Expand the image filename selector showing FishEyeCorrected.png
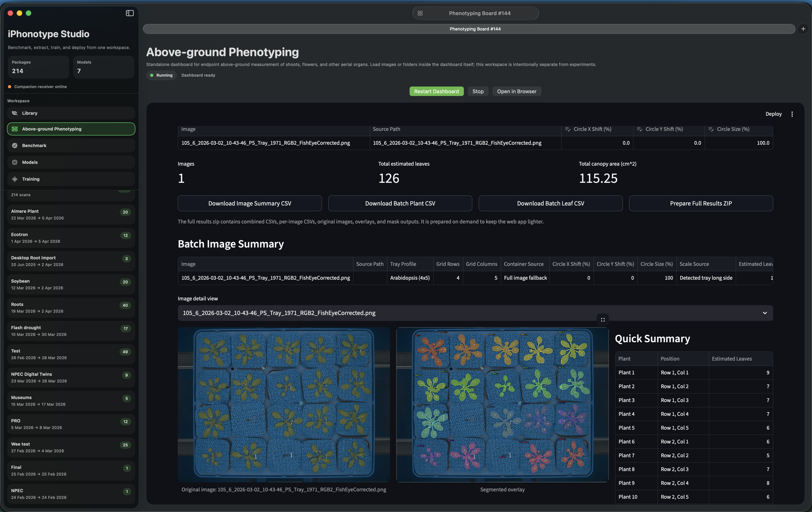The width and height of the screenshot is (812, 512). pos(472,313)
